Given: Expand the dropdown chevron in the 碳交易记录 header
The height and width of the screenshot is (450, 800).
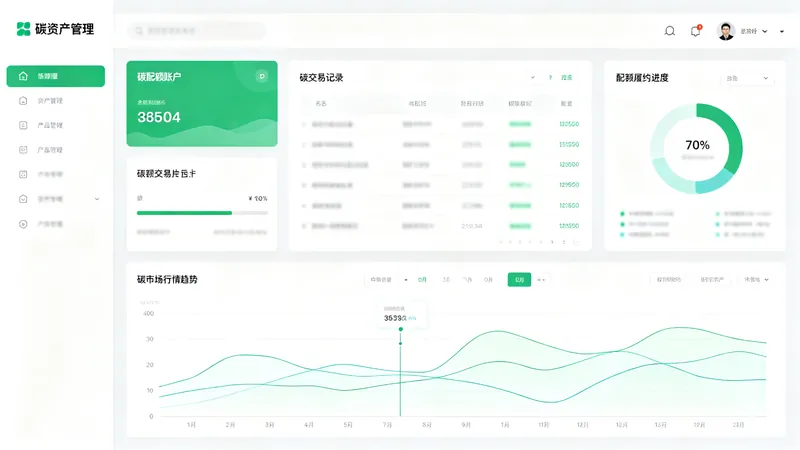Looking at the screenshot, I should pos(533,78).
